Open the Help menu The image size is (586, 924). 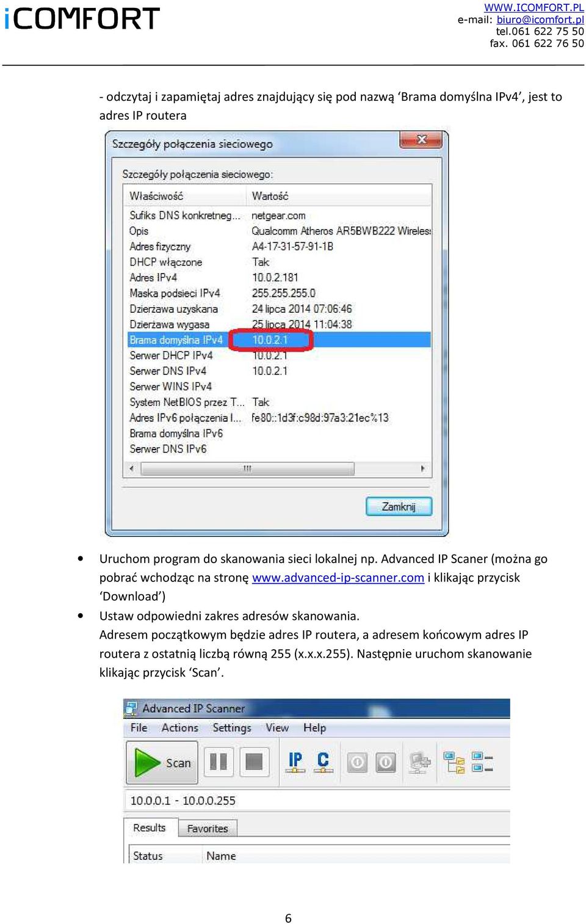coord(314,727)
